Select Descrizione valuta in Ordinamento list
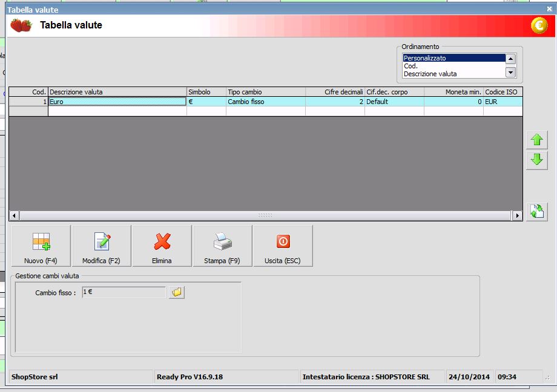This screenshot has height=392, width=557. tap(454, 74)
